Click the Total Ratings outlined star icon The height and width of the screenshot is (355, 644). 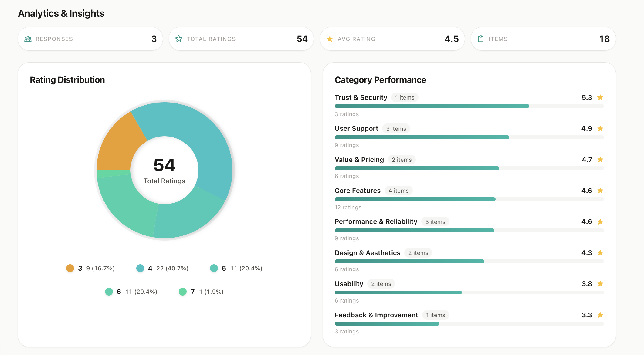pyautogui.click(x=179, y=39)
